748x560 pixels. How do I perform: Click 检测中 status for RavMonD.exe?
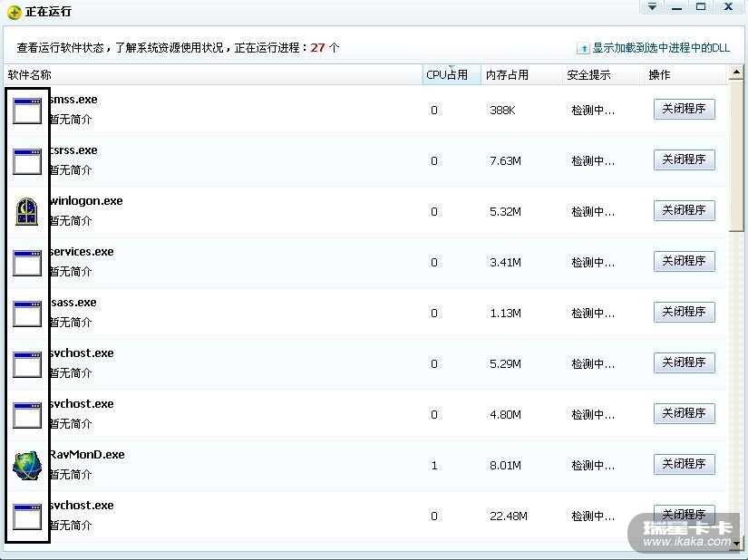[593, 465]
